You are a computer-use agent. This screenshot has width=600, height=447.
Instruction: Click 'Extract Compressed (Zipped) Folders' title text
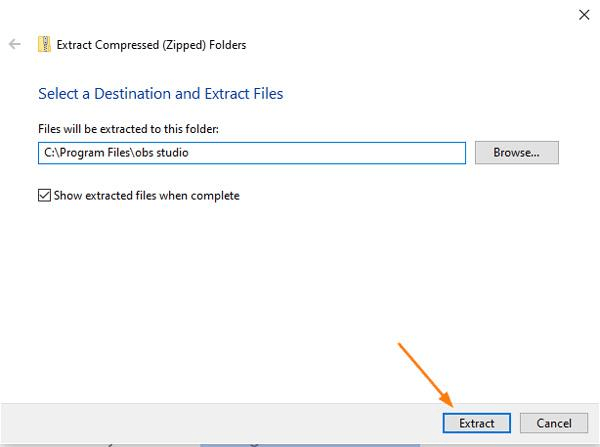[x=151, y=45]
